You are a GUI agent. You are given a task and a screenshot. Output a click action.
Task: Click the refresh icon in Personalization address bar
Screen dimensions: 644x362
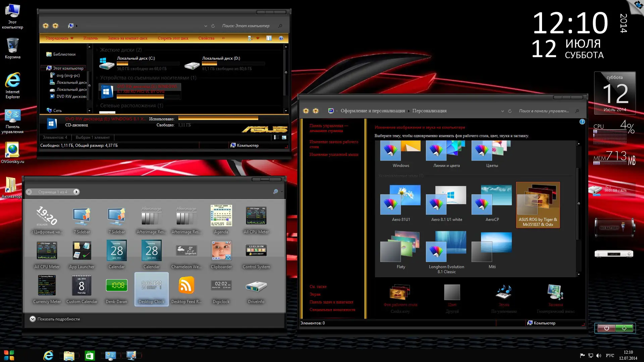(510, 111)
